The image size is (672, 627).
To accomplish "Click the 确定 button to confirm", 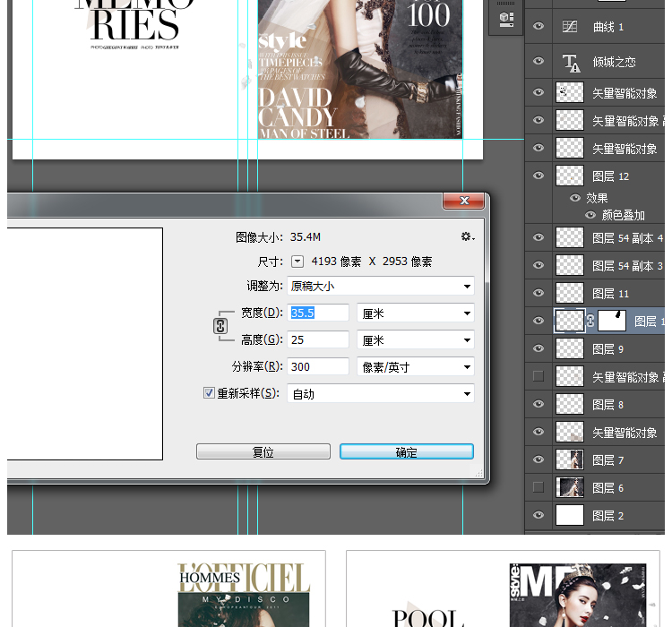I will 406,452.
